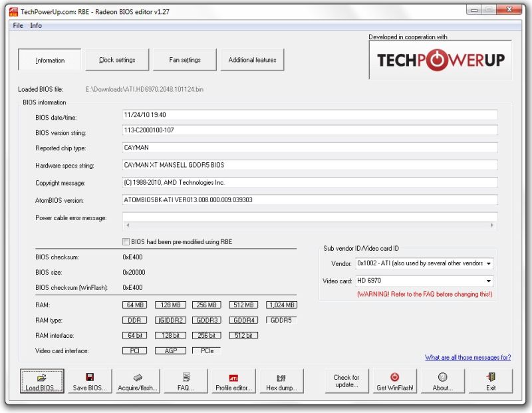Open the FAQ from the bottom toolbar

(x=184, y=380)
